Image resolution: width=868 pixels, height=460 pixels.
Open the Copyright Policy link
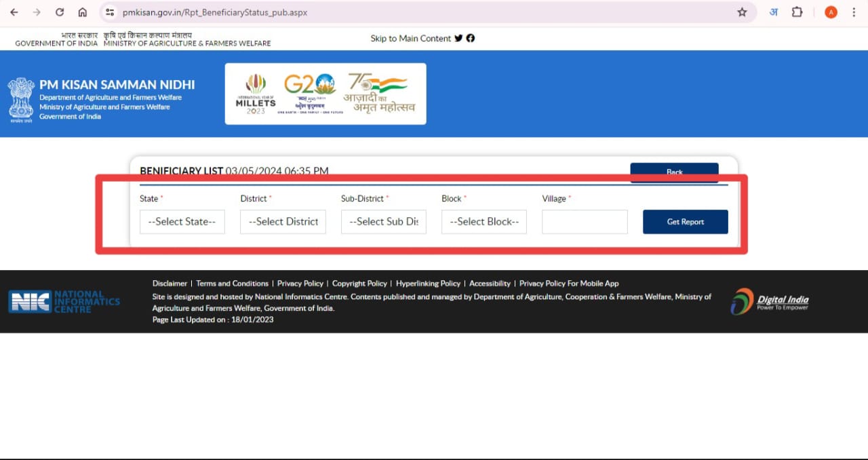[359, 284]
